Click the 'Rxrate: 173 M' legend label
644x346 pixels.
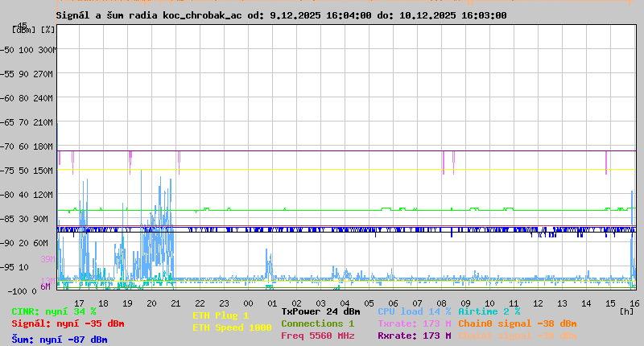(x=415, y=336)
